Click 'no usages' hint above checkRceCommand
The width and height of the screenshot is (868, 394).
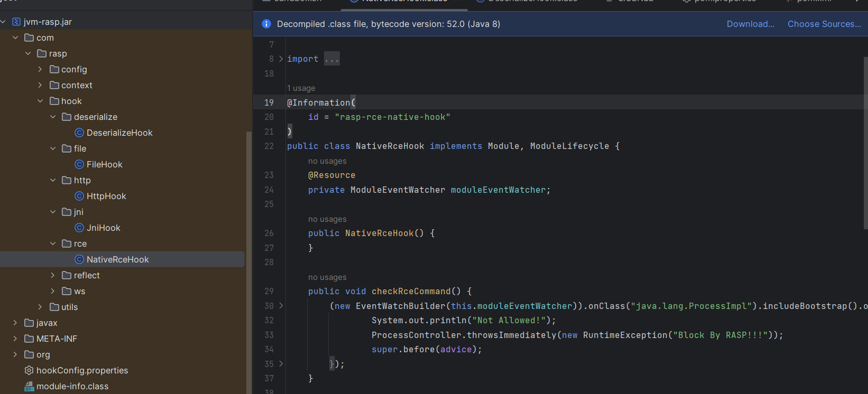tap(327, 277)
